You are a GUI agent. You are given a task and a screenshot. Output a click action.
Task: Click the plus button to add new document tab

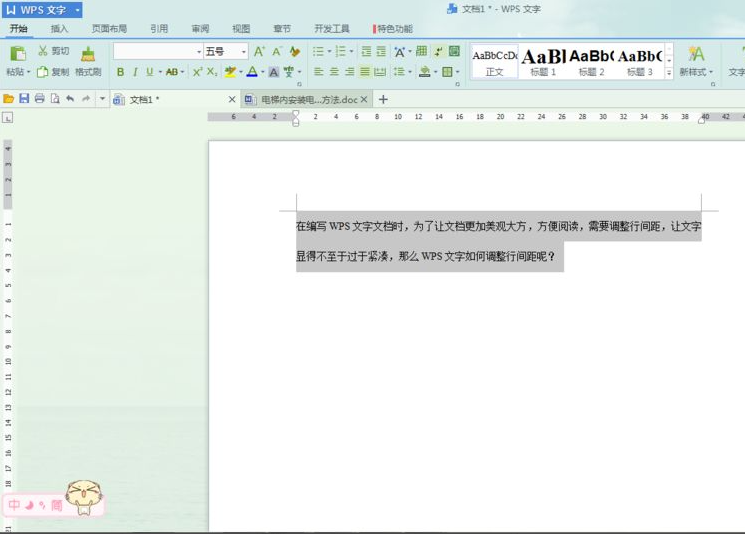[383, 99]
